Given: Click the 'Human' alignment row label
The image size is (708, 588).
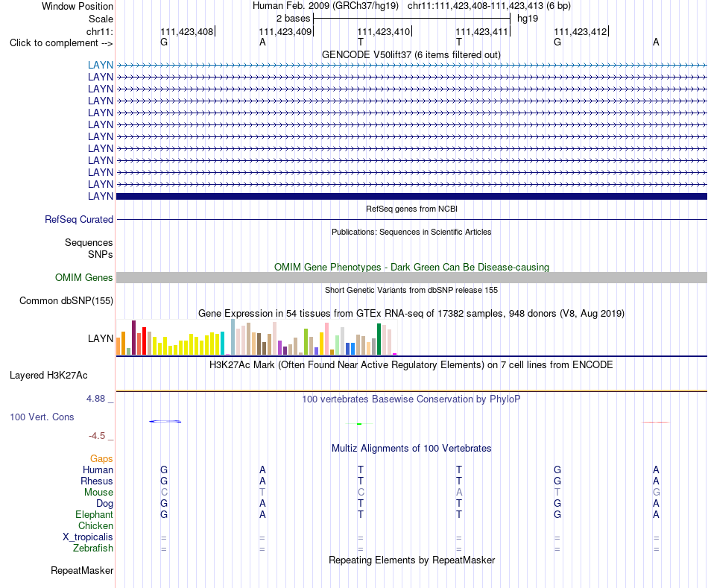Looking at the screenshot, I should pyautogui.click(x=98, y=470).
